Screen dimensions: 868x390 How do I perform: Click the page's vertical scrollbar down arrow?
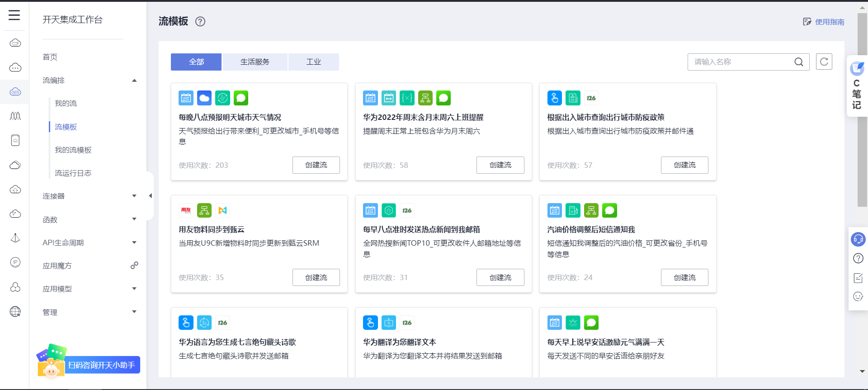pos(862,371)
